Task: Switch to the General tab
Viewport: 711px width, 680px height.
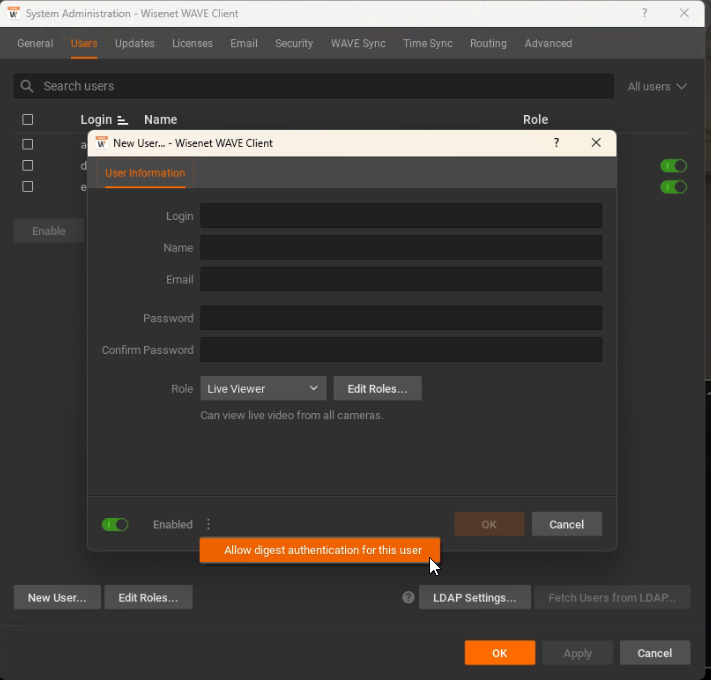Action: point(35,44)
